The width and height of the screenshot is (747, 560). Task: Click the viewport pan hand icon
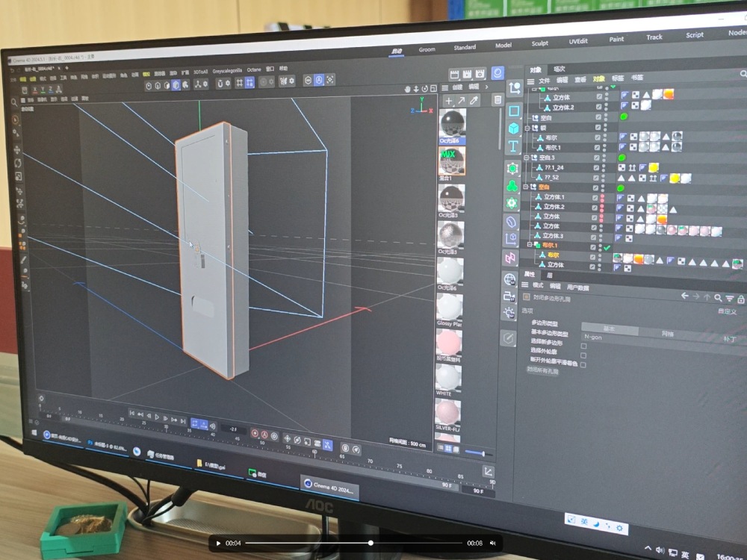pos(407,89)
